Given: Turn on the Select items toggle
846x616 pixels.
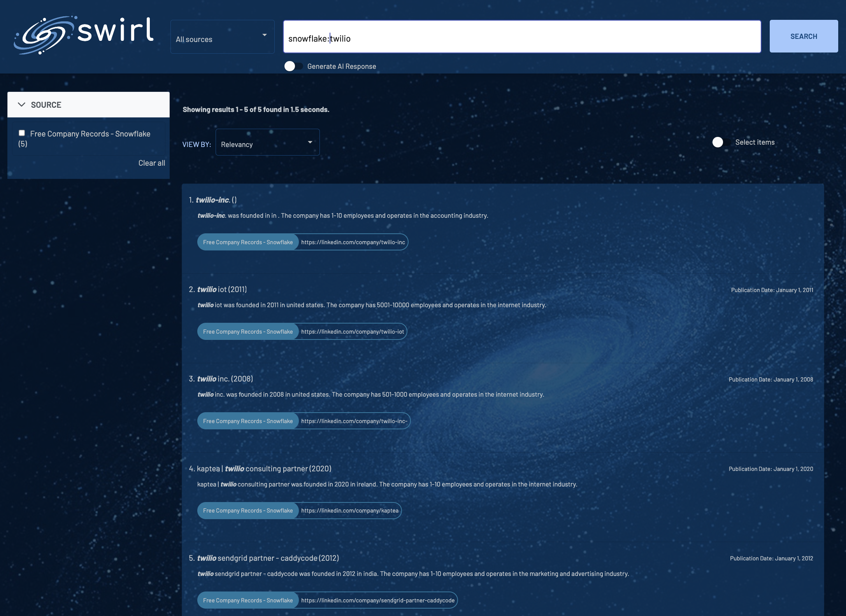Looking at the screenshot, I should [x=721, y=142].
